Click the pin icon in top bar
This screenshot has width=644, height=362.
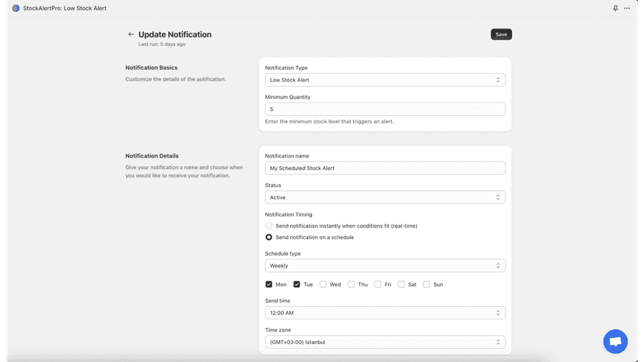(x=615, y=9)
